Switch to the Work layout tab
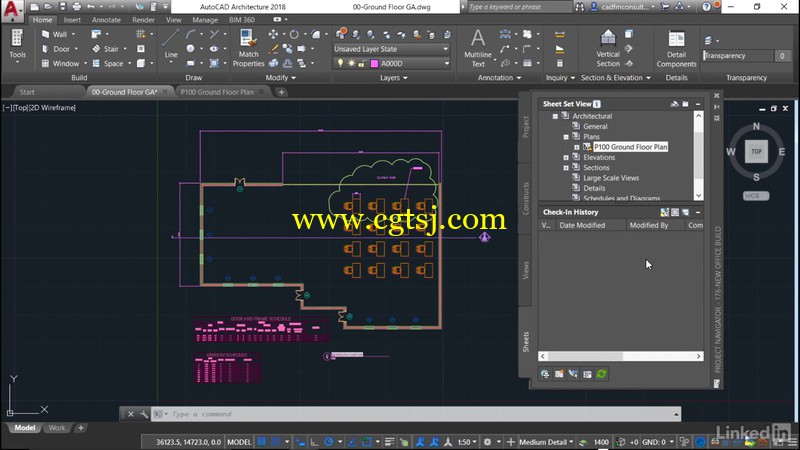Viewport: 800px width, 450px height. coord(57,428)
